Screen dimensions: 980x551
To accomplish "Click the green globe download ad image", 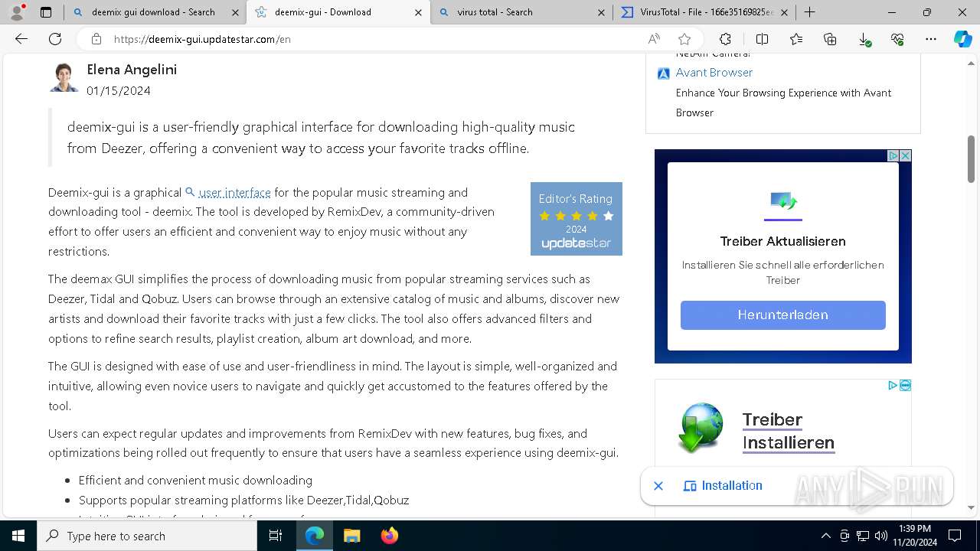I will (701, 427).
